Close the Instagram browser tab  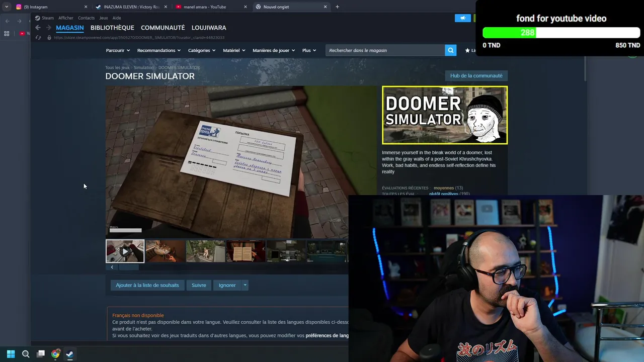pyautogui.click(x=86, y=7)
